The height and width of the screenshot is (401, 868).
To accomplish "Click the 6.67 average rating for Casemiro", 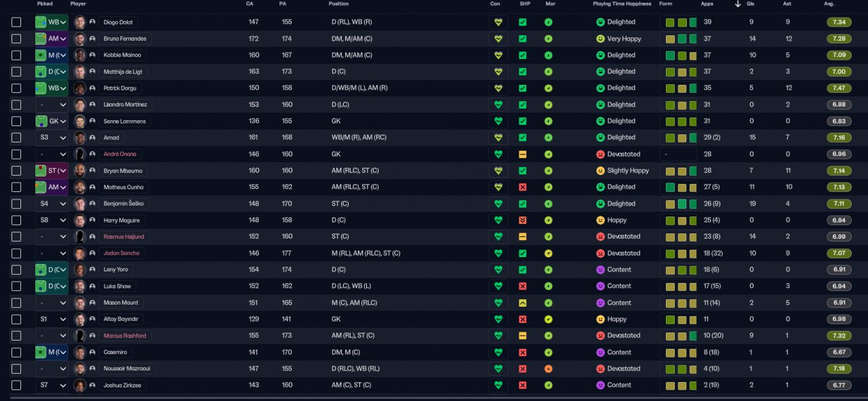I will [x=839, y=352].
